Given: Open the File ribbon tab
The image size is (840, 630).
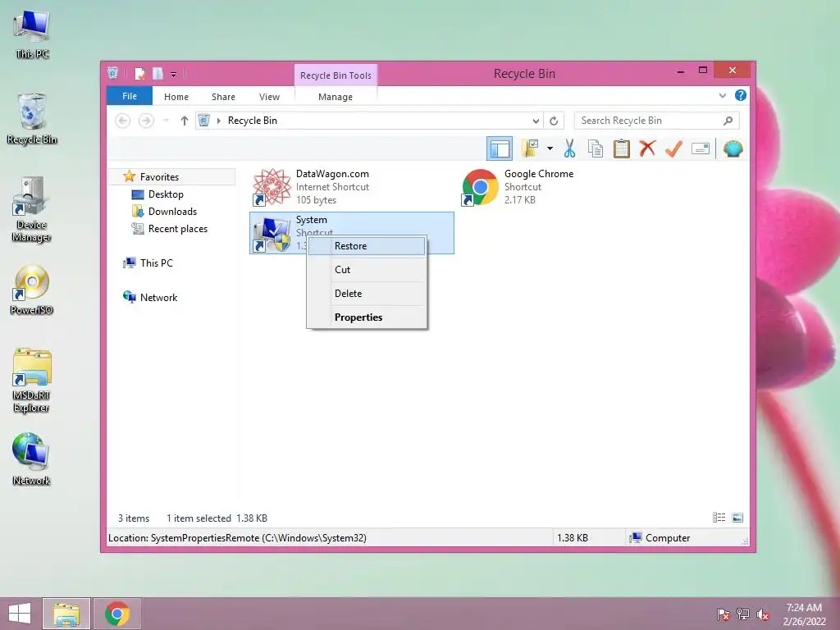Looking at the screenshot, I should [x=130, y=96].
